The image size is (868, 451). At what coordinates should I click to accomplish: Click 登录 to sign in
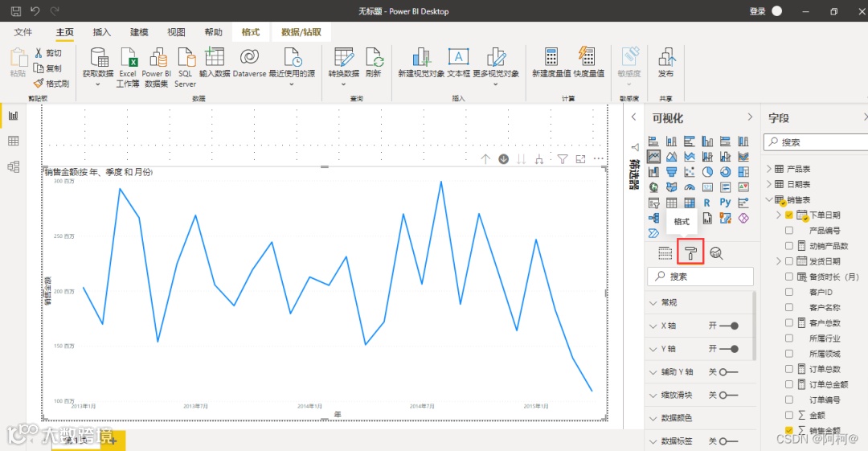point(757,11)
